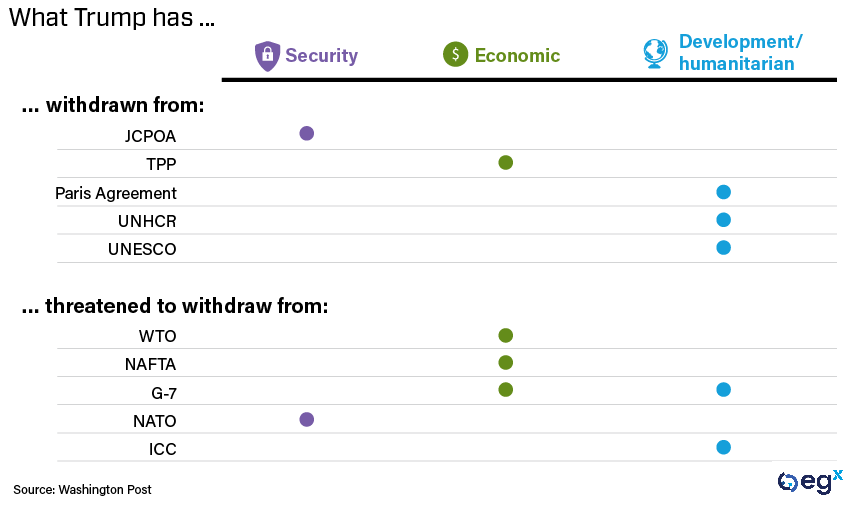Image resolution: width=853 pixels, height=505 pixels.
Task: Click the green dot in the NAFTA row
Action: (x=505, y=362)
